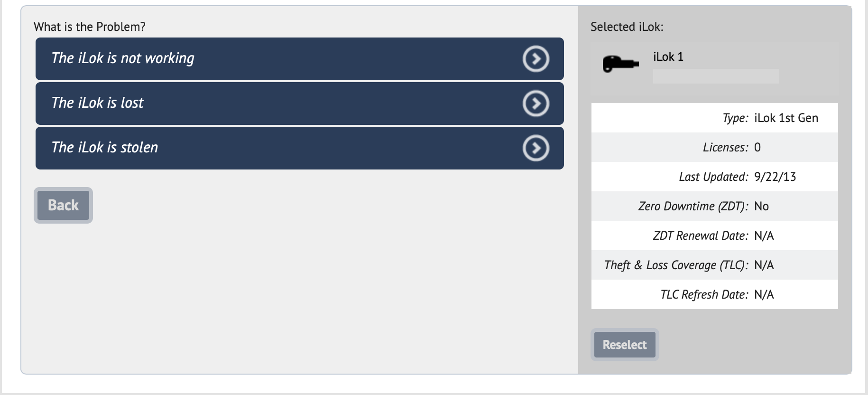868x395 pixels.
Task: Click arrow icon for iLok not working
Action: click(x=536, y=59)
